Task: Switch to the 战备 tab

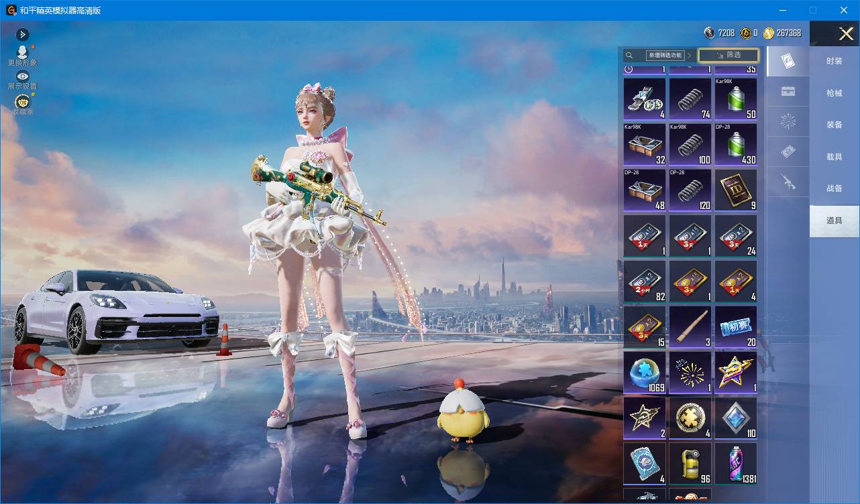Action: (x=835, y=188)
